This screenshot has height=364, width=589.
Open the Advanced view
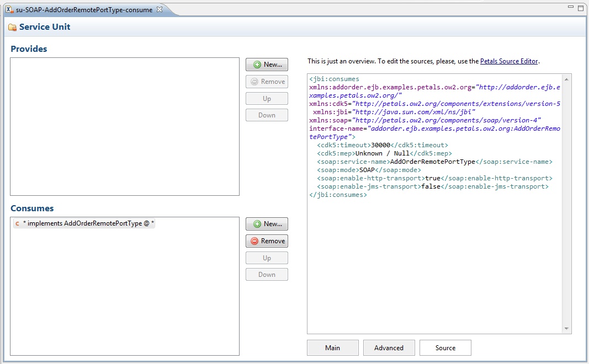(389, 348)
